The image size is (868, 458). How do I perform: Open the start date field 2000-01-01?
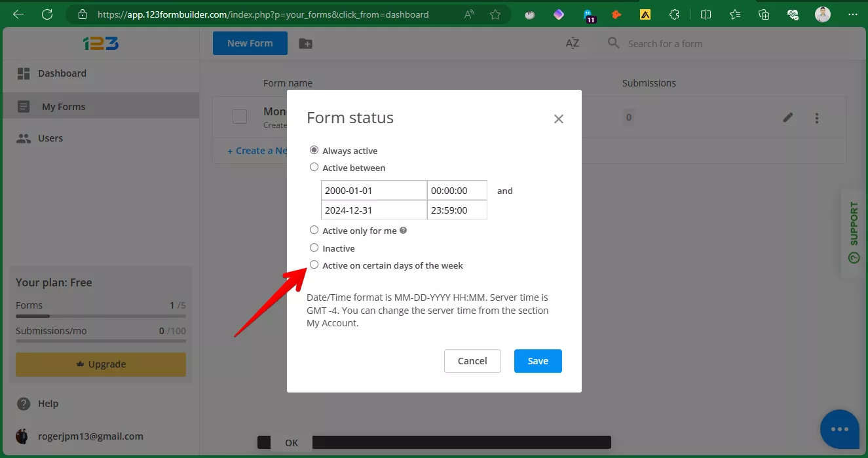click(373, 191)
